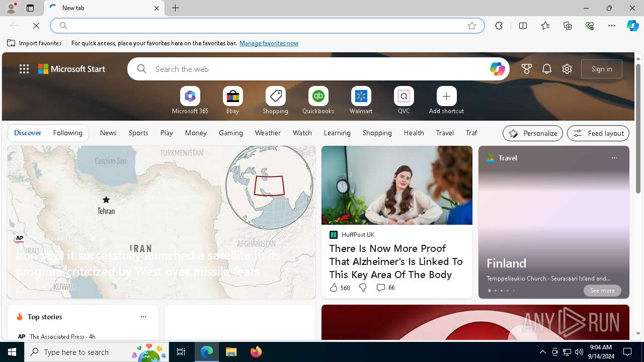This screenshot has width=644, height=362.
Task: Open the Money category
Action: point(196,133)
